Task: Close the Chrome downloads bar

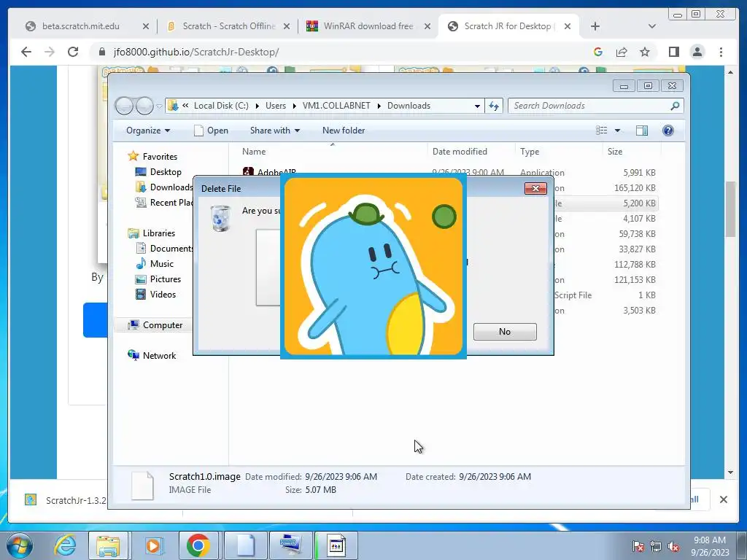Action: [723, 499]
